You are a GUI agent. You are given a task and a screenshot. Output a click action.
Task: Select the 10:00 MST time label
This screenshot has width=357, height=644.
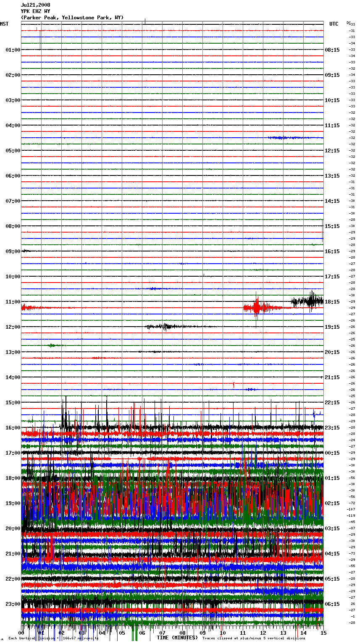coord(13,277)
